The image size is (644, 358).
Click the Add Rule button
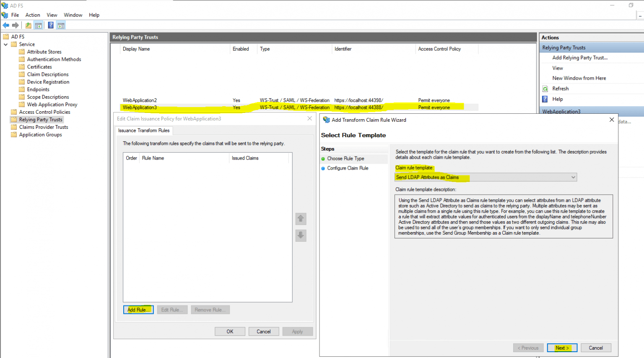coord(138,309)
